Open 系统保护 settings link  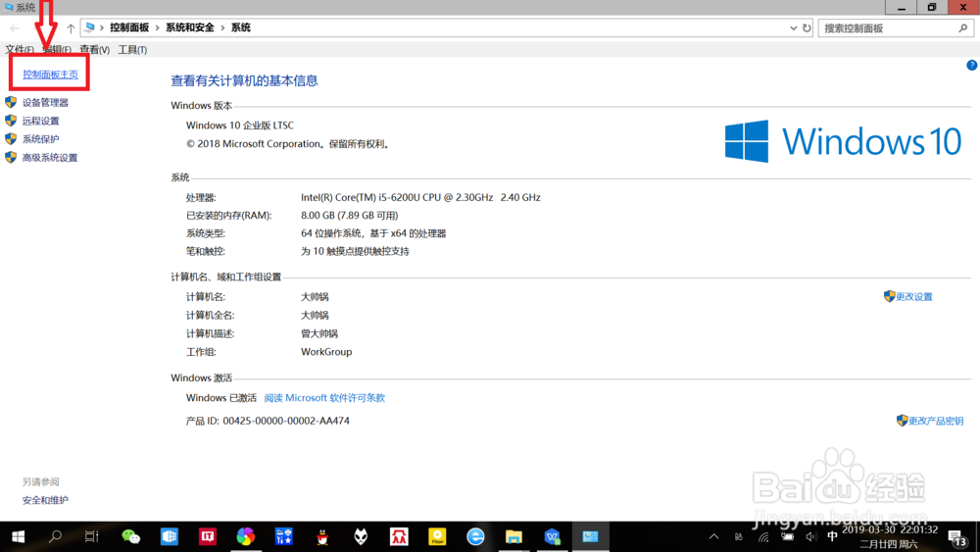coord(40,139)
